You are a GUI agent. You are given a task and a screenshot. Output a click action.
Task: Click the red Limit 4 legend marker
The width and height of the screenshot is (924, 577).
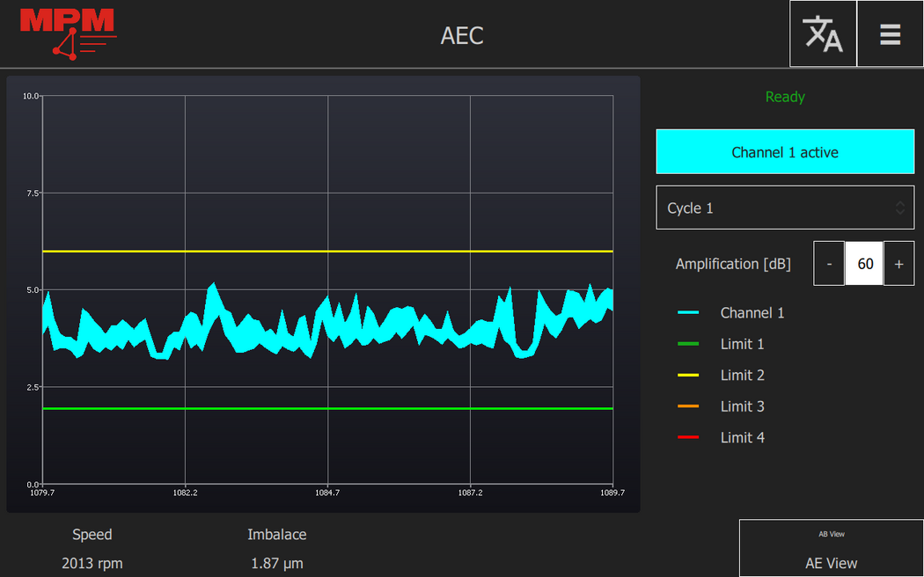click(688, 437)
